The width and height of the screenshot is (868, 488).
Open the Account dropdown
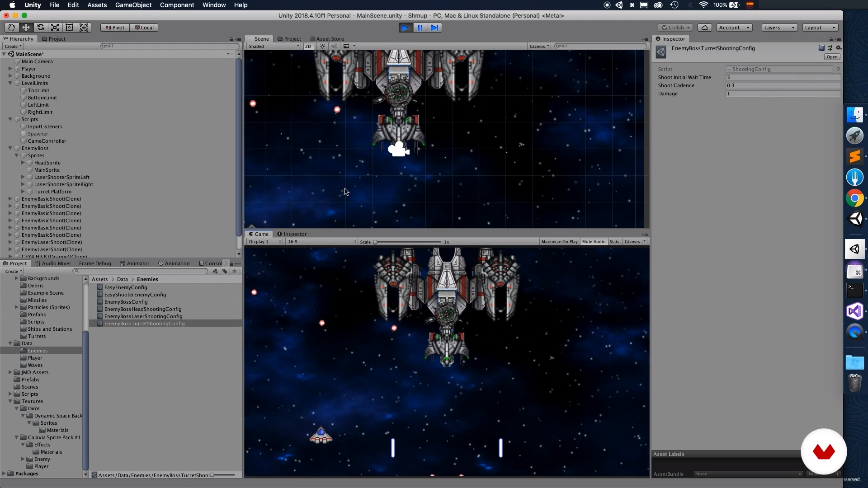click(x=734, y=28)
